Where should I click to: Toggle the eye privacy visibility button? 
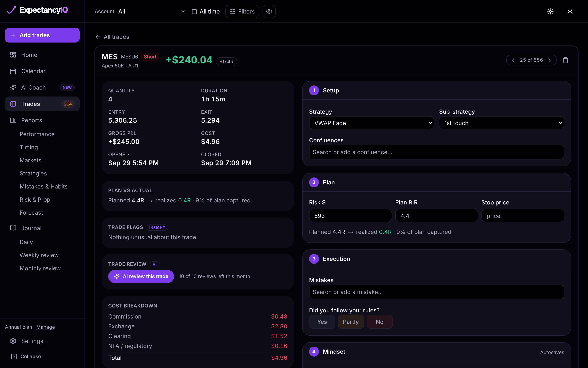269,11
